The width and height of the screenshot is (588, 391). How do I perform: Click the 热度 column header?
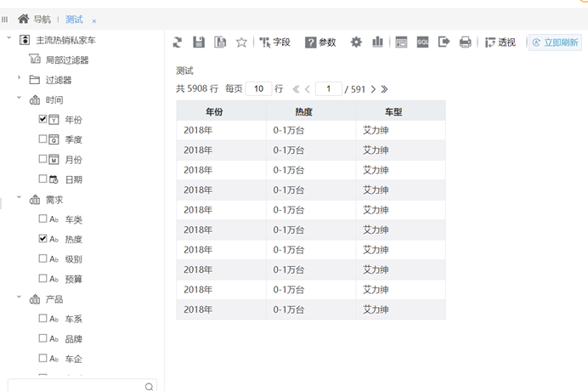tap(311, 111)
